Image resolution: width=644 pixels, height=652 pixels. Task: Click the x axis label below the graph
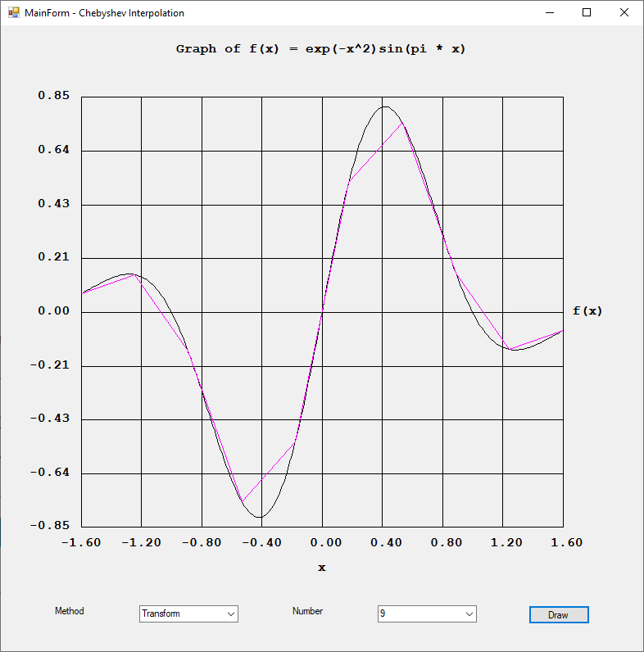coord(321,568)
